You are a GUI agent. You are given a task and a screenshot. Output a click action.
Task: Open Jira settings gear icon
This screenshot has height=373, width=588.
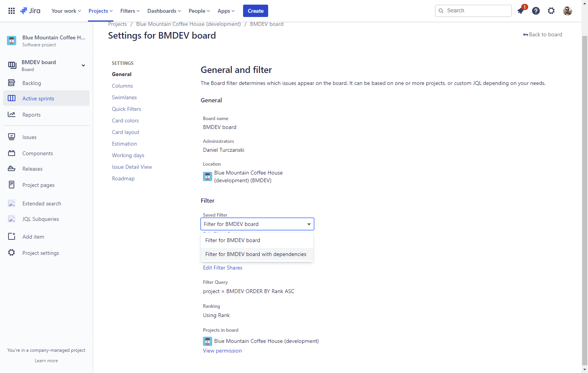pos(551,11)
